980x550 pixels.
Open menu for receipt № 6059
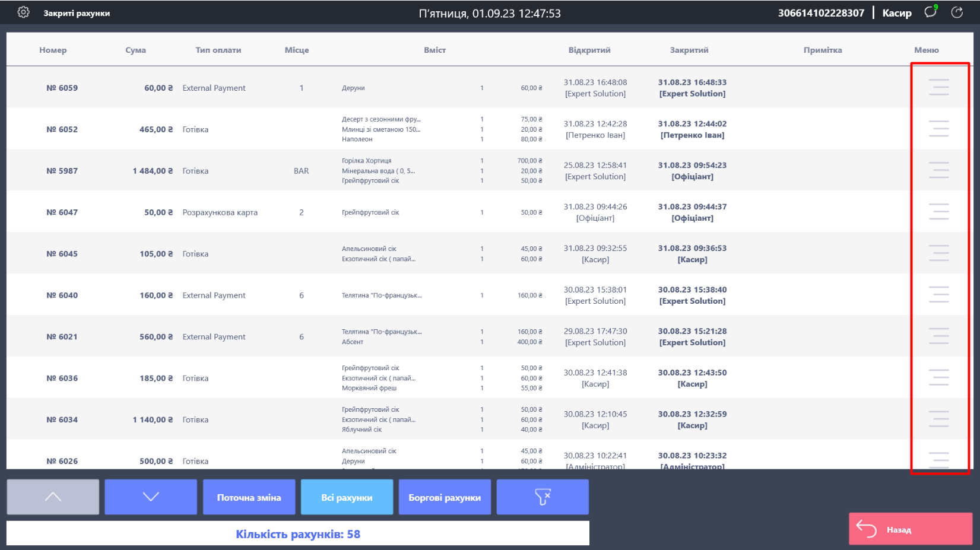938,87
